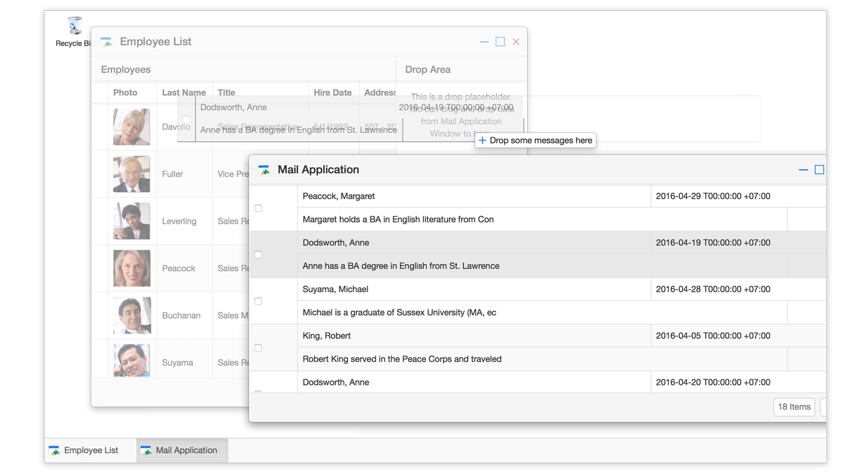
Task: Sort by the Last Name column header
Action: [x=183, y=93]
